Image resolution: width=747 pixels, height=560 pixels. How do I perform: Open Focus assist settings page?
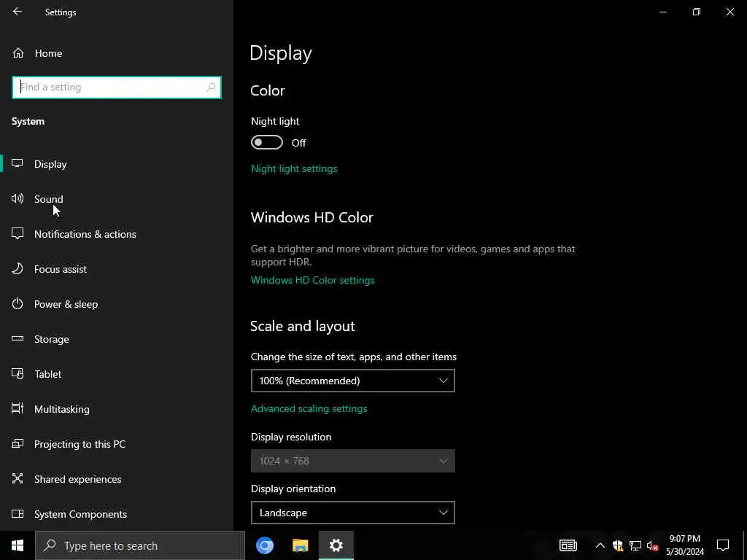point(117,269)
